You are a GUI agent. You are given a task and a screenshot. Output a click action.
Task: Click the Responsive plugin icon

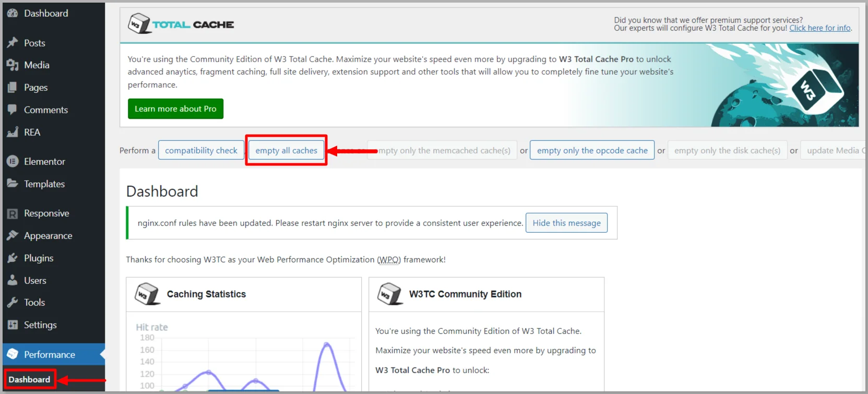point(13,213)
